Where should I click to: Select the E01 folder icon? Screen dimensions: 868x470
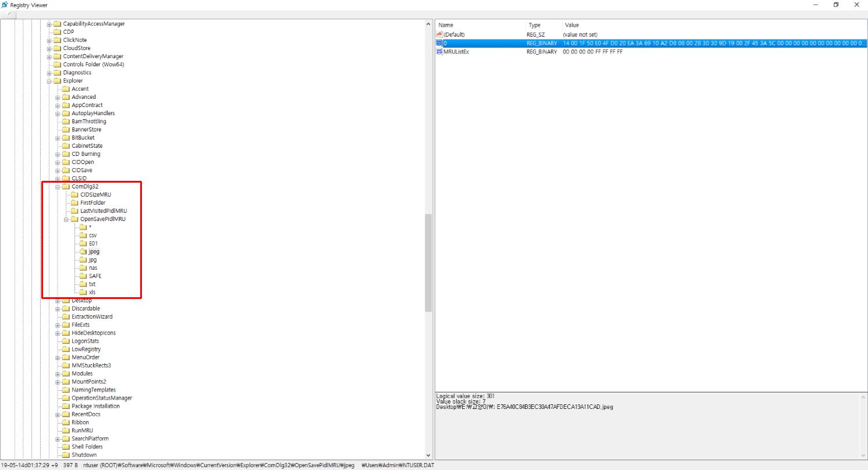tap(83, 244)
